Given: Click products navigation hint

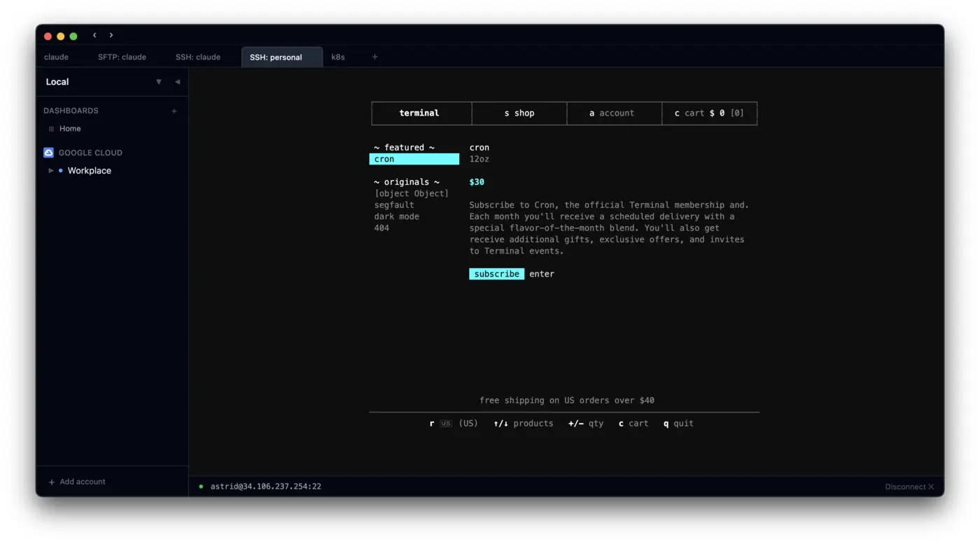Looking at the screenshot, I should point(524,424).
